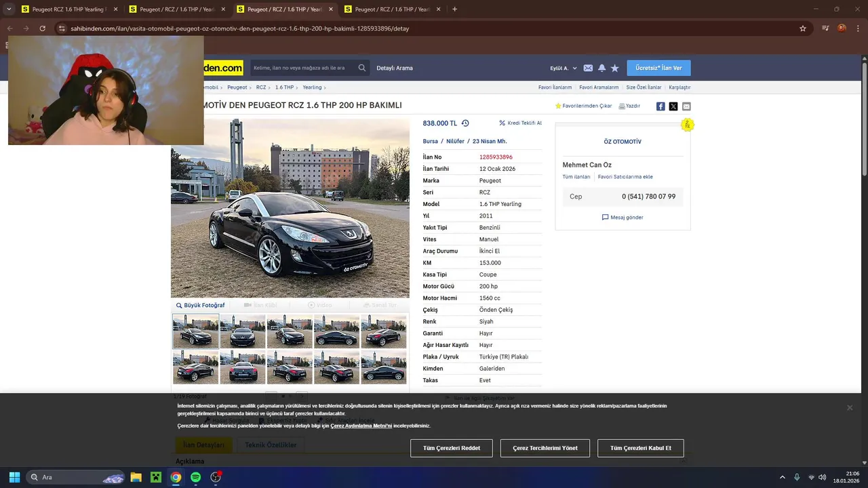The height and width of the screenshot is (488, 868).
Task: Click Mesaj gönder link
Action: [623, 218]
